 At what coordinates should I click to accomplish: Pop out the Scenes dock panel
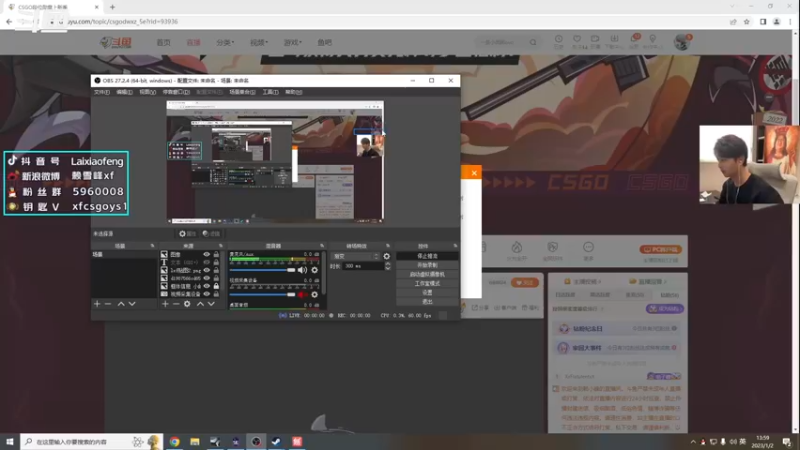click(x=153, y=246)
